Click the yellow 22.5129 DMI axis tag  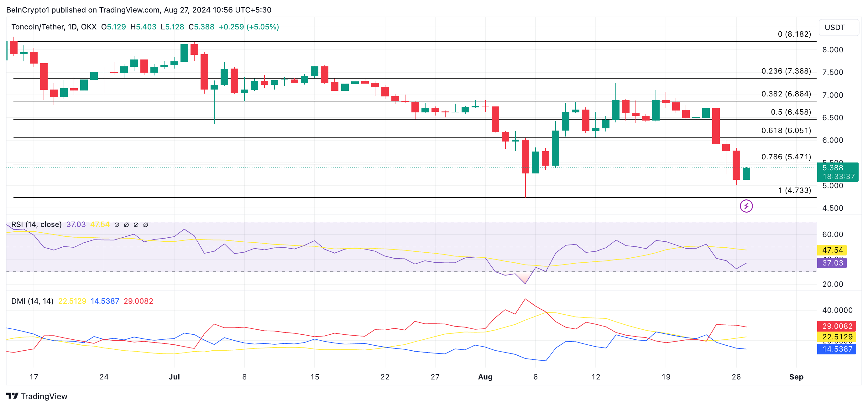pyautogui.click(x=837, y=337)
